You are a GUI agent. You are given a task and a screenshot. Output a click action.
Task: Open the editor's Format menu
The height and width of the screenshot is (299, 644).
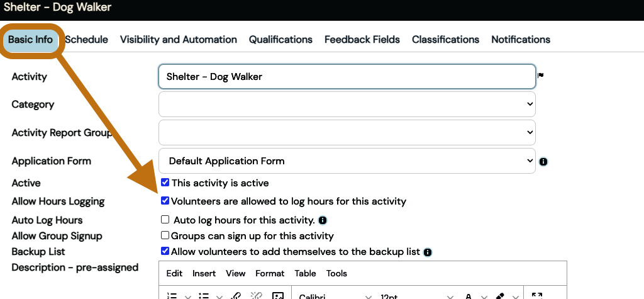point(270,273)
